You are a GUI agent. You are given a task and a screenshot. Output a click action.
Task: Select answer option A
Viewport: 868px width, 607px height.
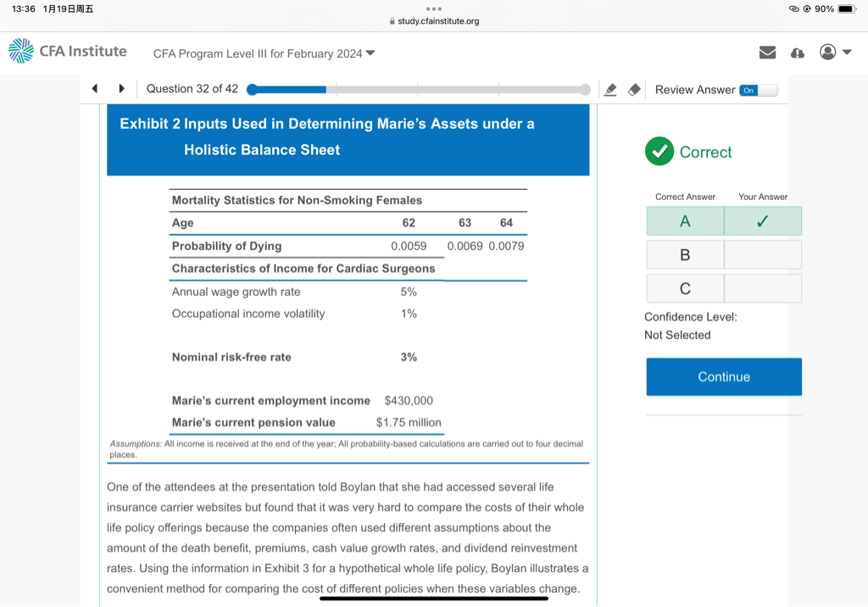685,221
